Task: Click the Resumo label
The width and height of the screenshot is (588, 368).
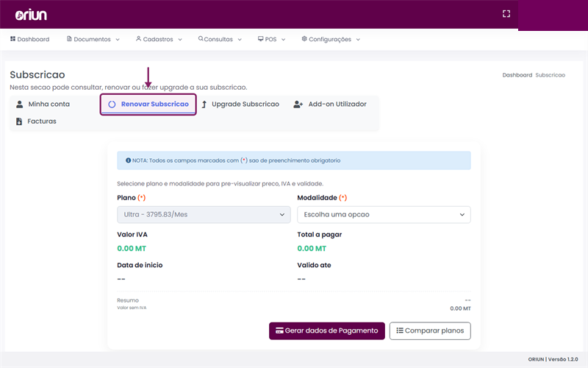Action: click(x=128, y=300)
